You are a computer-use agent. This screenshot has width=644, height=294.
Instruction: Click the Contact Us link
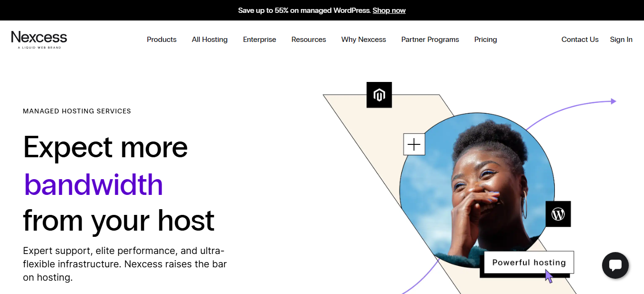(580, 40)
